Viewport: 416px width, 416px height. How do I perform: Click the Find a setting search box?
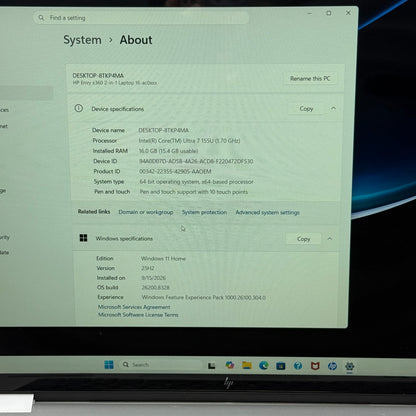(x=141, y=18)
